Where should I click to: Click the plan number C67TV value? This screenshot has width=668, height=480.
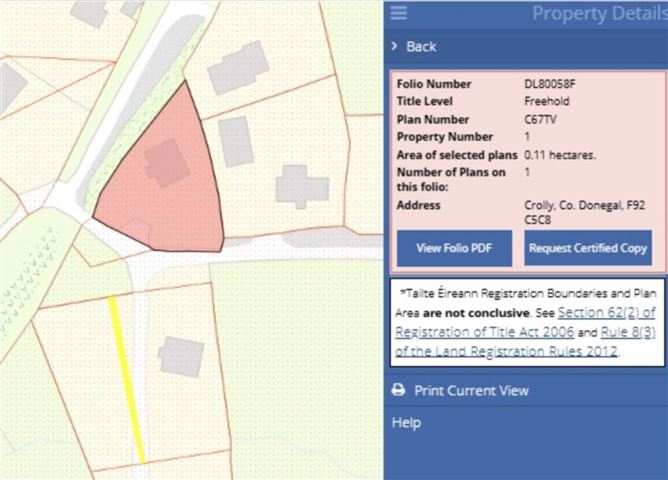pyautogui.click(x=541, y=120)
